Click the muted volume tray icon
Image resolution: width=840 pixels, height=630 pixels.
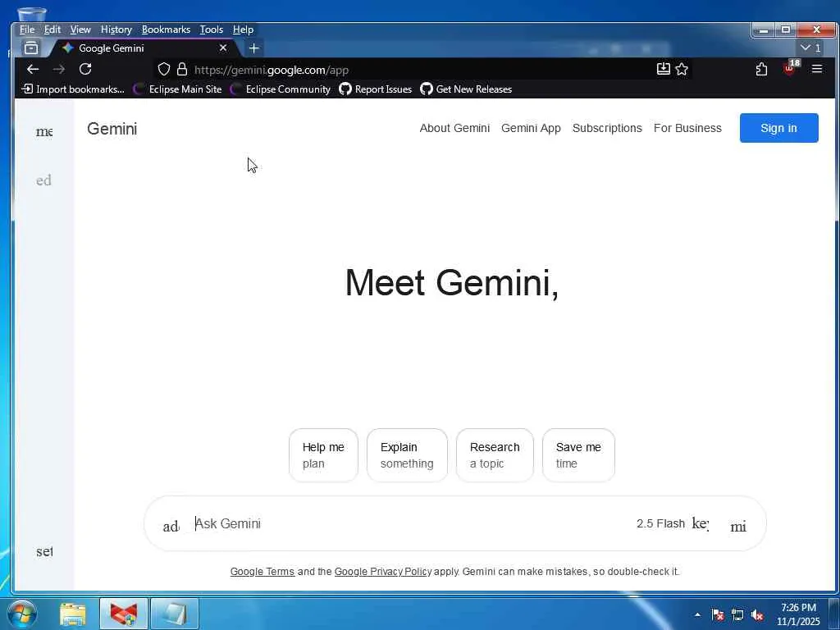point(757,614)
